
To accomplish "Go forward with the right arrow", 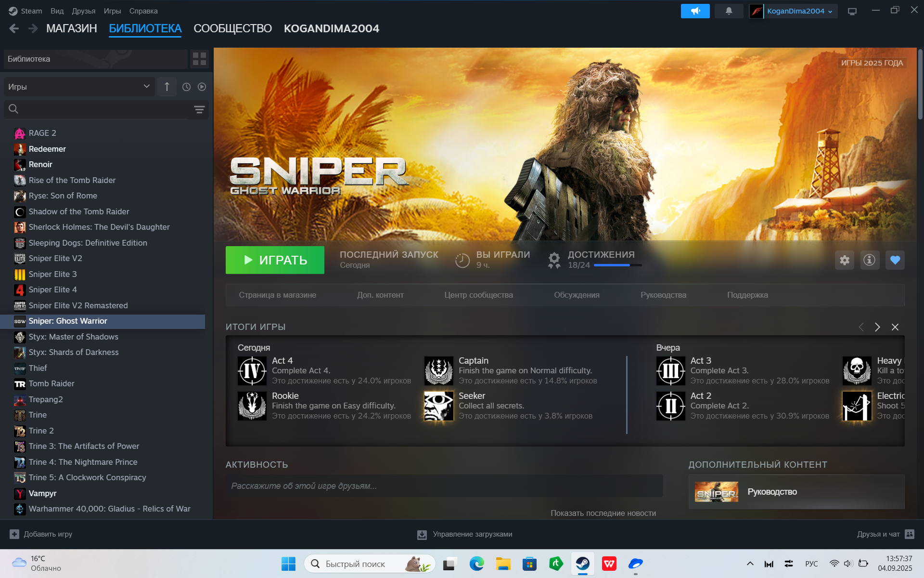I will (33, 28).
